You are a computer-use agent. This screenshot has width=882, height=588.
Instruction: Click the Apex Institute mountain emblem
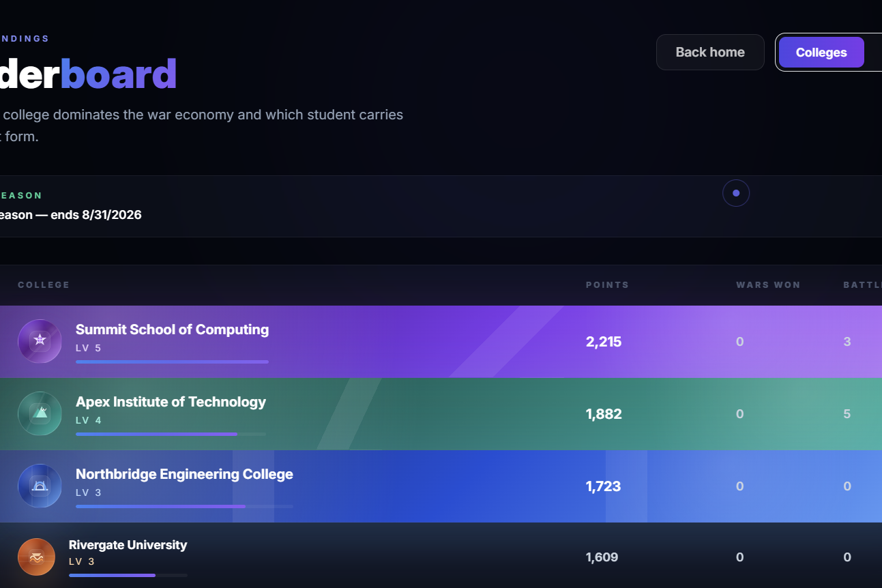click(x=40, y=413)
